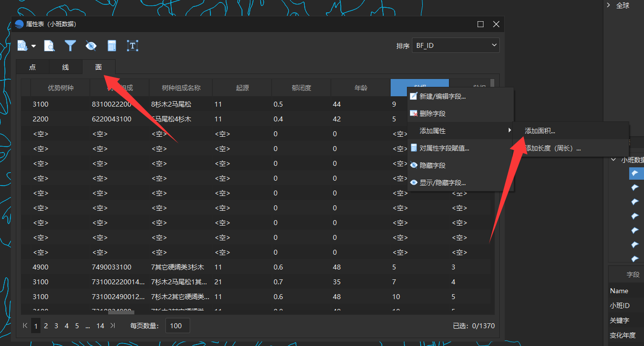The height and width of the screenshot is (346, 644).
Task: Jump to last page of table
Action: pyautogui.click(x=113, y=326)
